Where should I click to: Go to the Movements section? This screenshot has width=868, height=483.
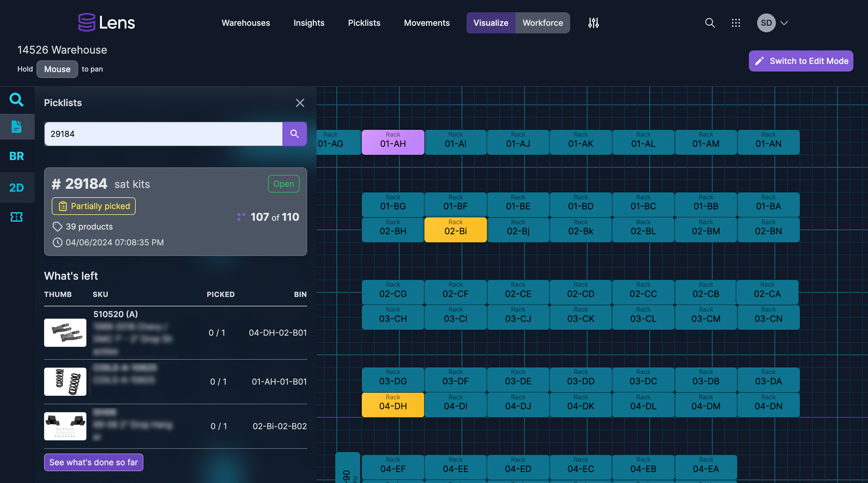[x=427, y=22]
